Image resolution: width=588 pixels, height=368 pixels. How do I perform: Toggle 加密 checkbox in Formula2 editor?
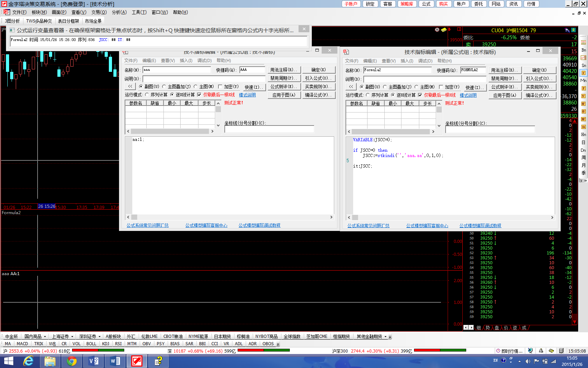441,87
